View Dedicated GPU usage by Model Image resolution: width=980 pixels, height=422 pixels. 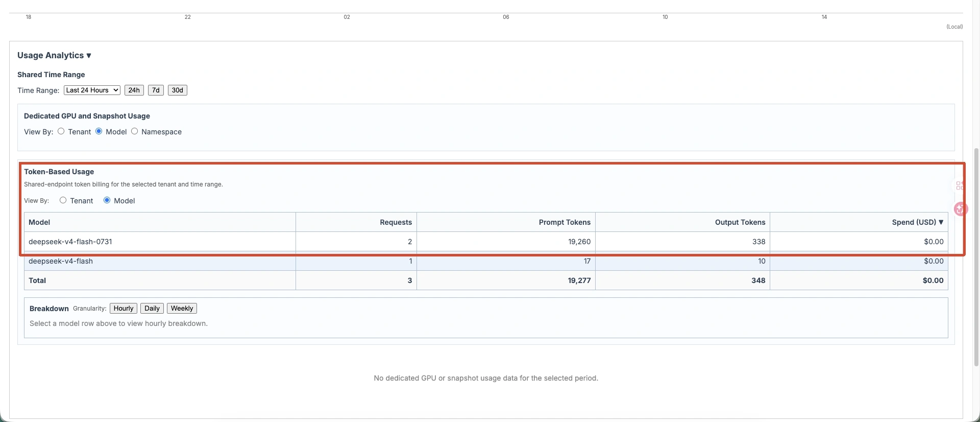coord(99,131)
